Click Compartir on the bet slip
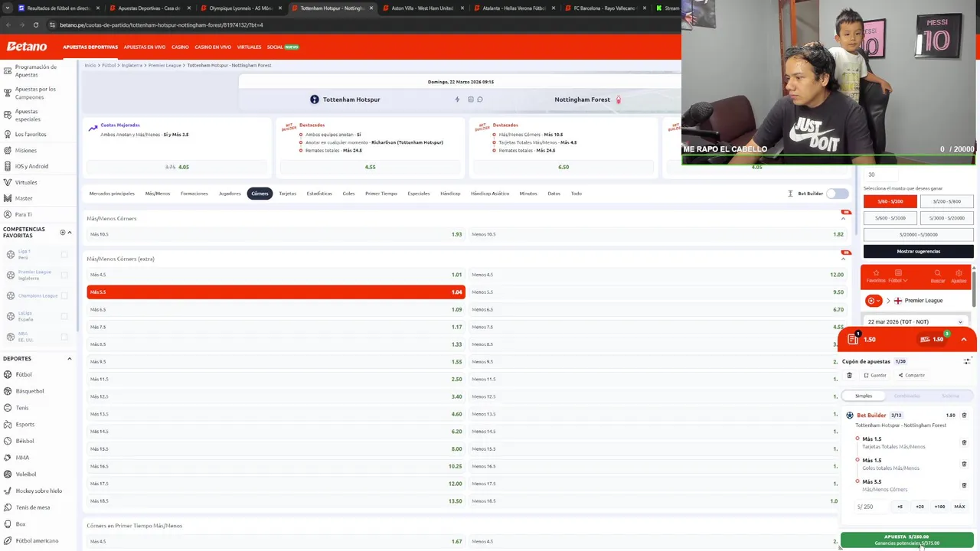Image resolution: width=980 pixels, height=551 pixels. (911, 375)
